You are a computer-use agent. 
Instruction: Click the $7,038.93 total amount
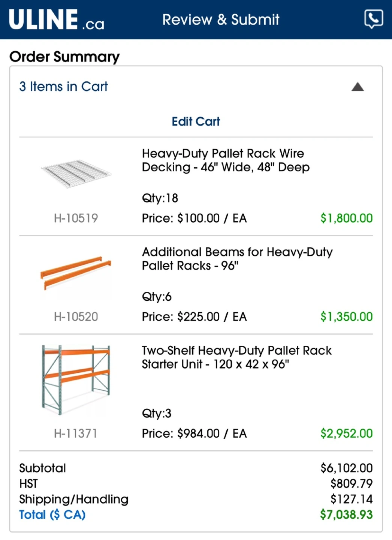coord(346,514)
